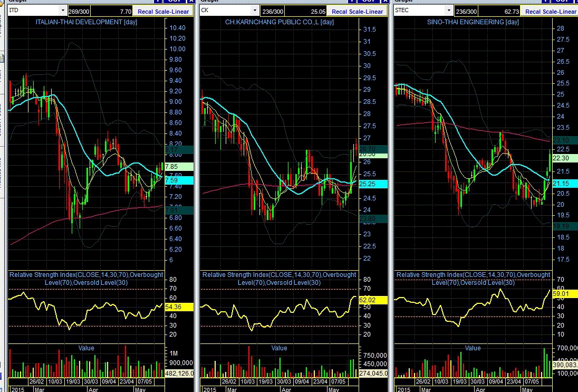The height and width of the screenshot is (392, 578).
Task: Click the 62.73 value field in STEC panel
Action: click(499, 12)
